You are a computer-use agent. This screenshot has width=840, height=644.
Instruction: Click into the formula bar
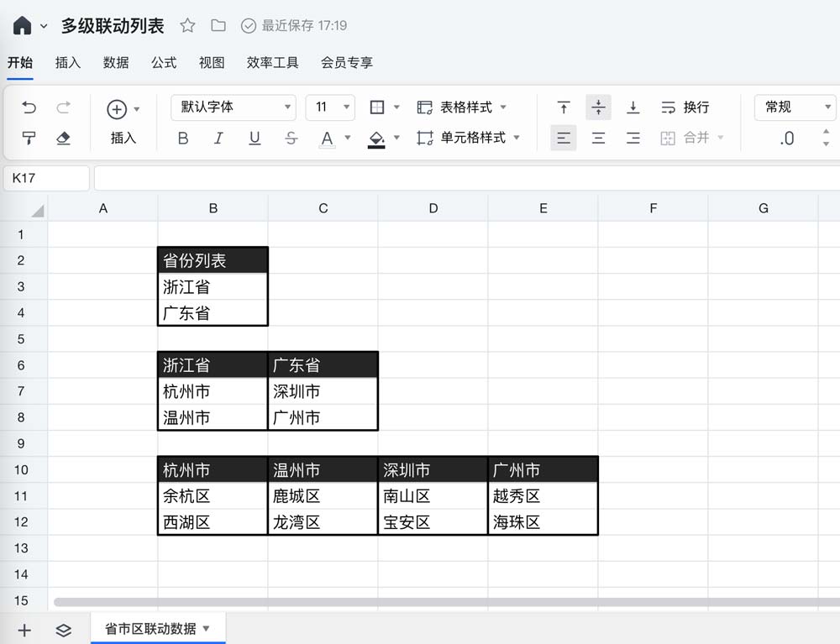click(x=467, y=178)
